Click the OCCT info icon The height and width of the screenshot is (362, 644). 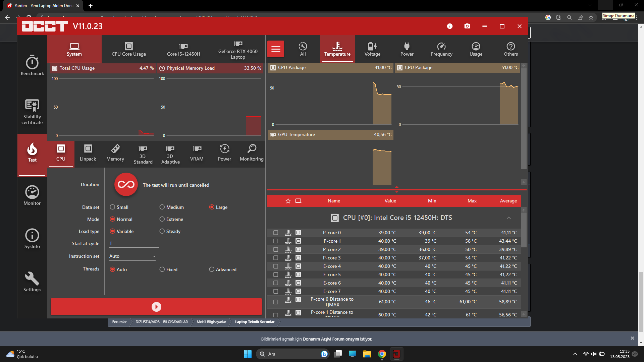(450, 26)
